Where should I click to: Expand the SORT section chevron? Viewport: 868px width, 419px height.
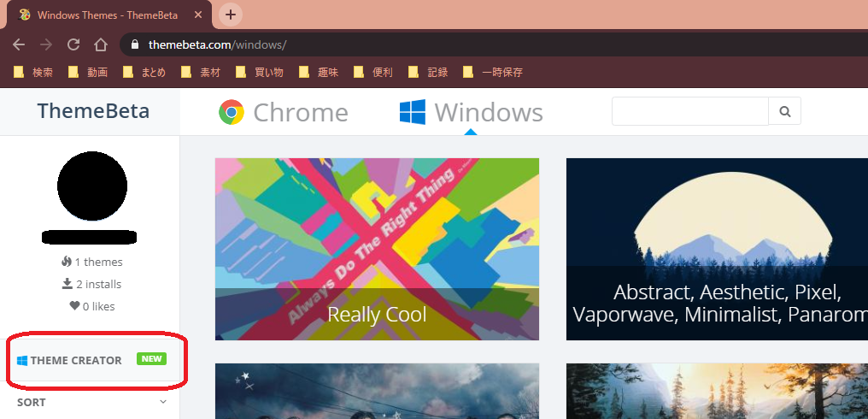162,402
